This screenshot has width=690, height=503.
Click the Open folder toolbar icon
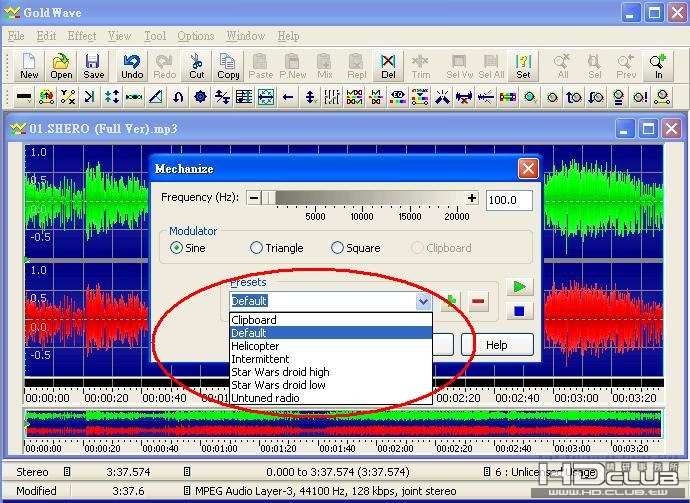(61, 66)
